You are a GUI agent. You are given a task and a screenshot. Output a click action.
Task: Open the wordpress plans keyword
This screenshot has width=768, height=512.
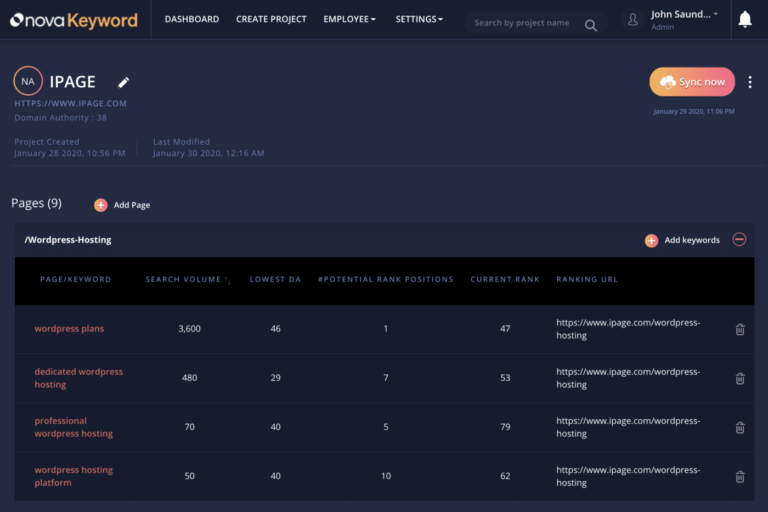click(x=69, y=329)
